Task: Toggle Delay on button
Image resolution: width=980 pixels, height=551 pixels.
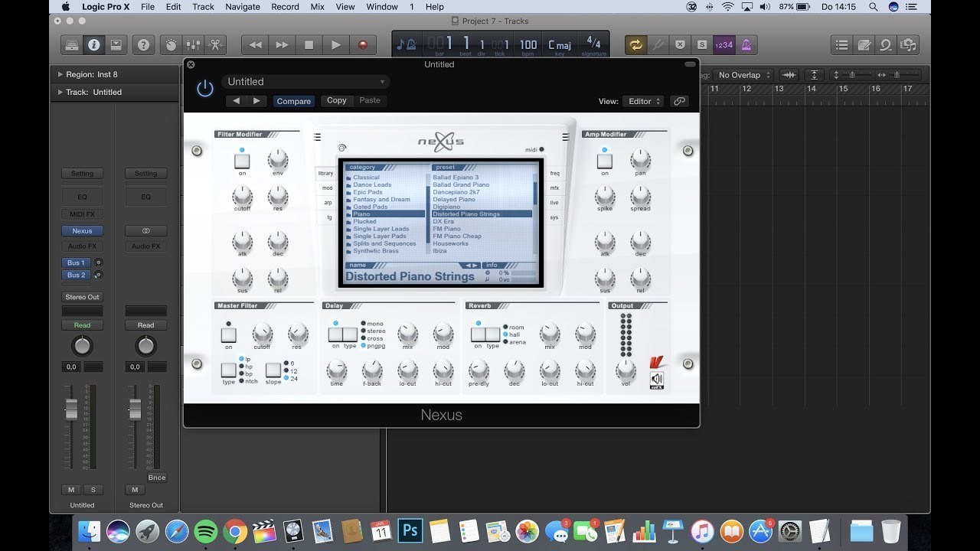Action: pos(335,334)
